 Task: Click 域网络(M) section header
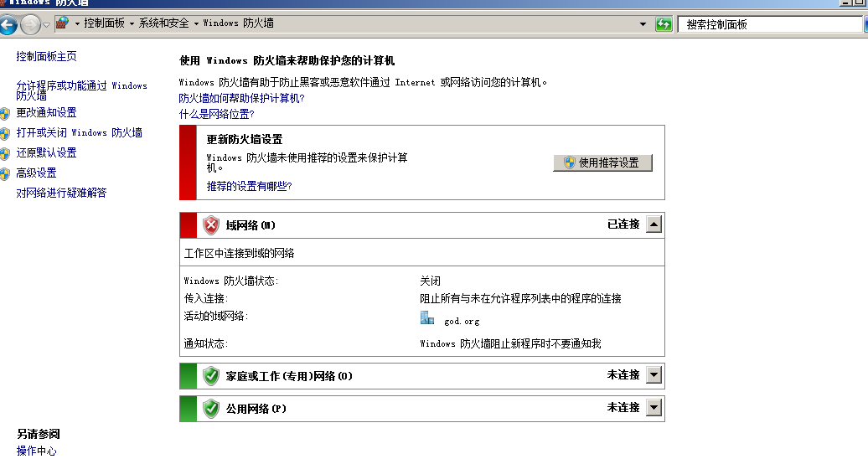(x=421, y=225)
